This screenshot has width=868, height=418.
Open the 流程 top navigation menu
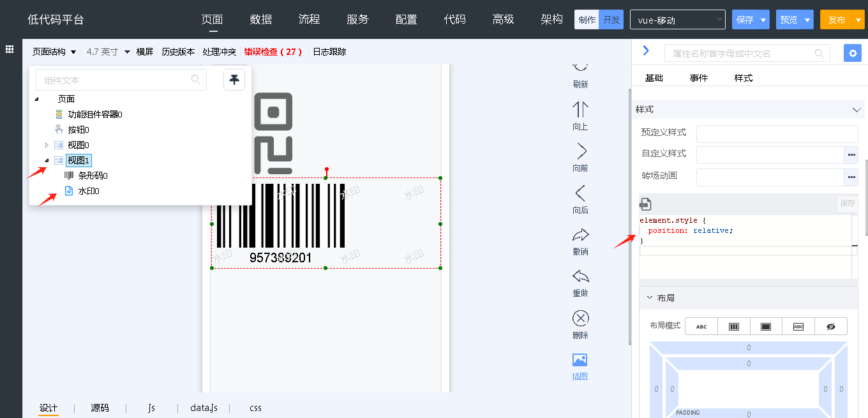click(x=310, y=19)
